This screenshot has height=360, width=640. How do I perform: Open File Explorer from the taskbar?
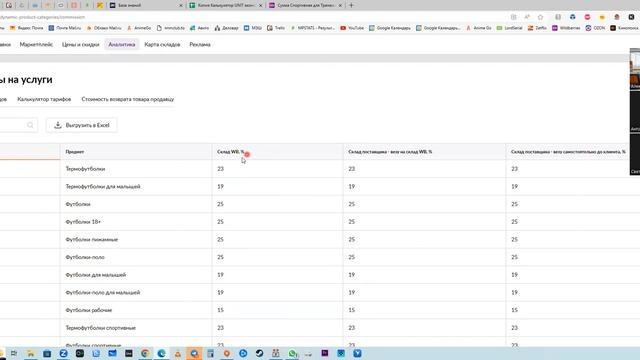31,353
